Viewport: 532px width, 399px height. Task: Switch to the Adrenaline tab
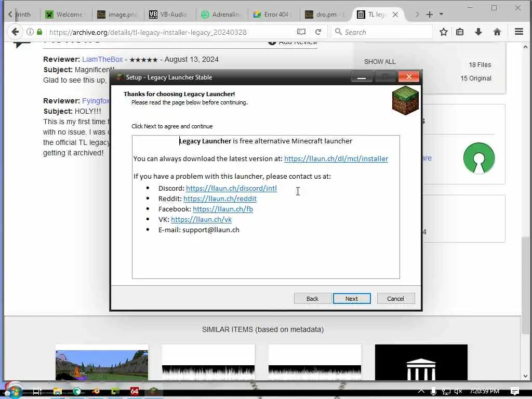click(x=220, y=14)
